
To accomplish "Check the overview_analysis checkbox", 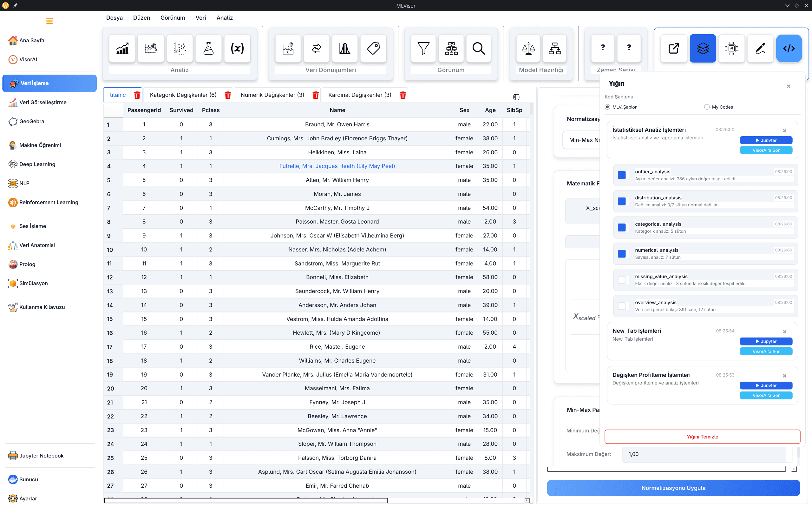I will pos(622,306).
